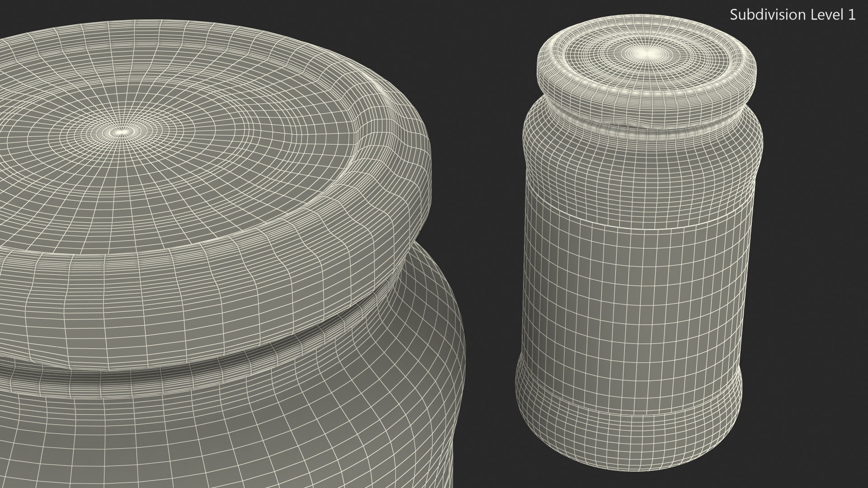The width and height of the screenshot is (868, 488).
Task: Click the Subdivision Level 1 label
Action: (x=793, y=15)
